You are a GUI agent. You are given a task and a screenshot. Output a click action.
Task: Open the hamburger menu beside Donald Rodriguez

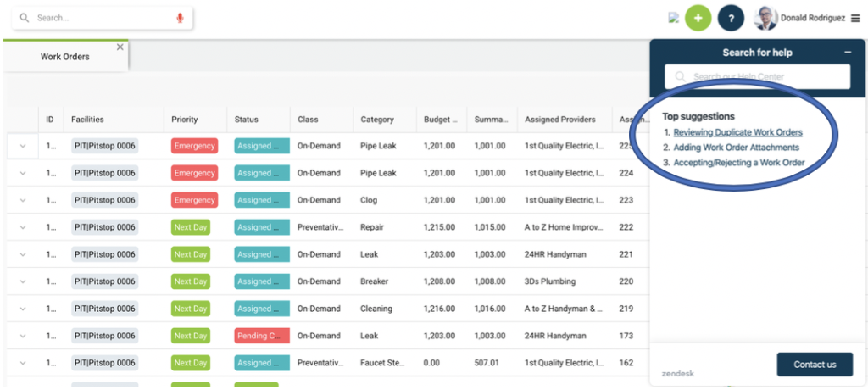tap(855, 18)
